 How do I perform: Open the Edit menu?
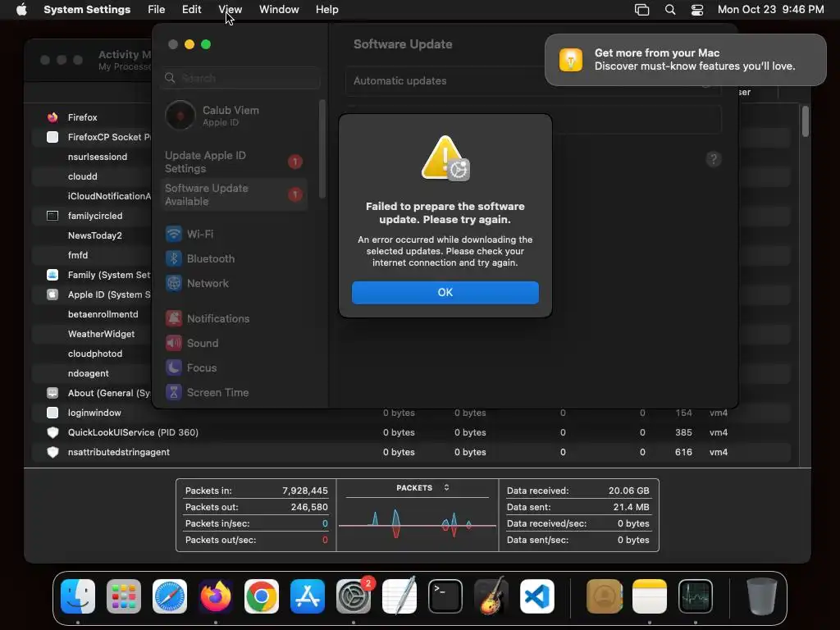coord(191,10)
